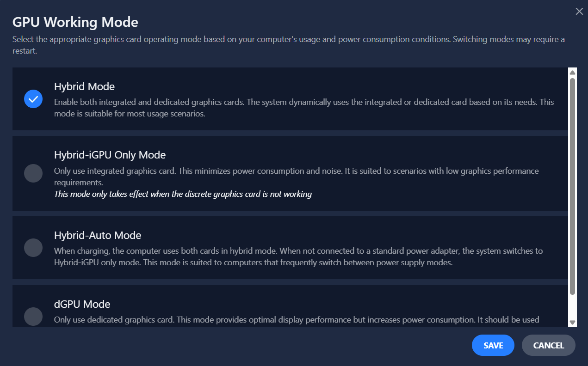Click the dGPU Mode heading text

pos(82,304)
